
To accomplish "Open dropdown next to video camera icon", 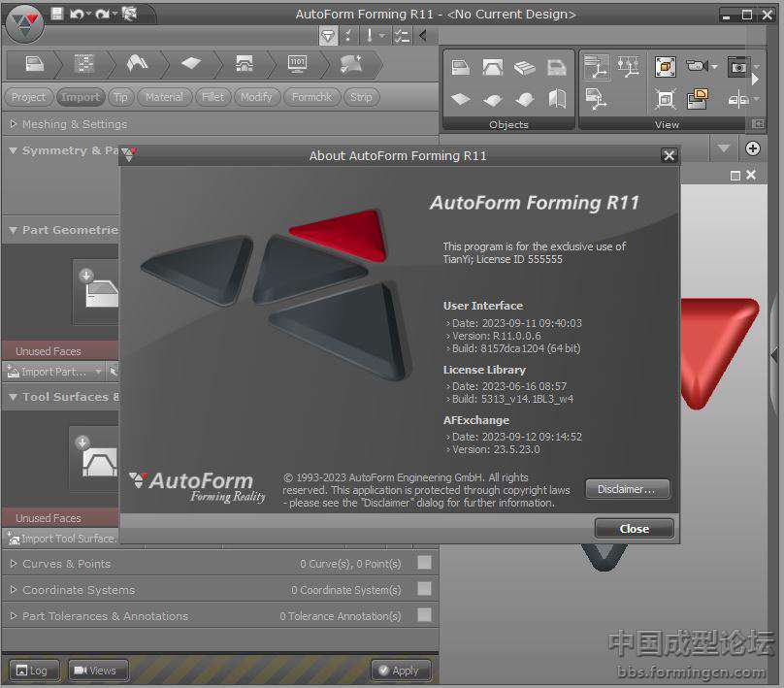I will click(714, 67).
